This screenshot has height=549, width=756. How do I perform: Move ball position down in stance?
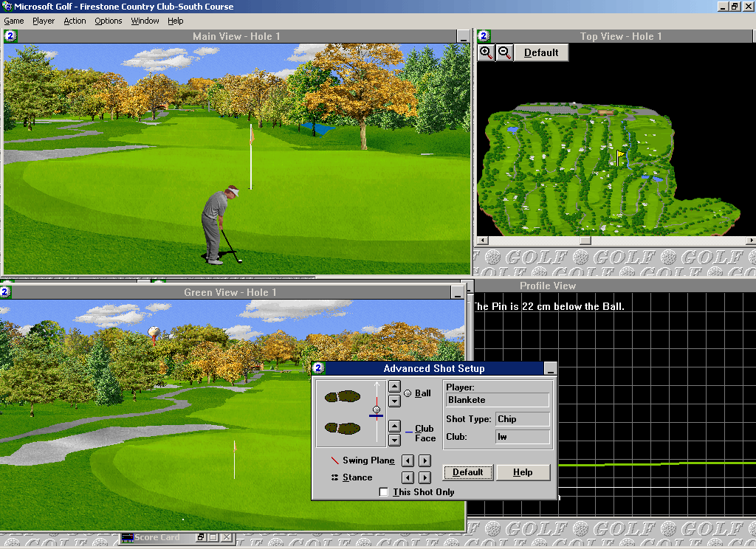[394, 401]
